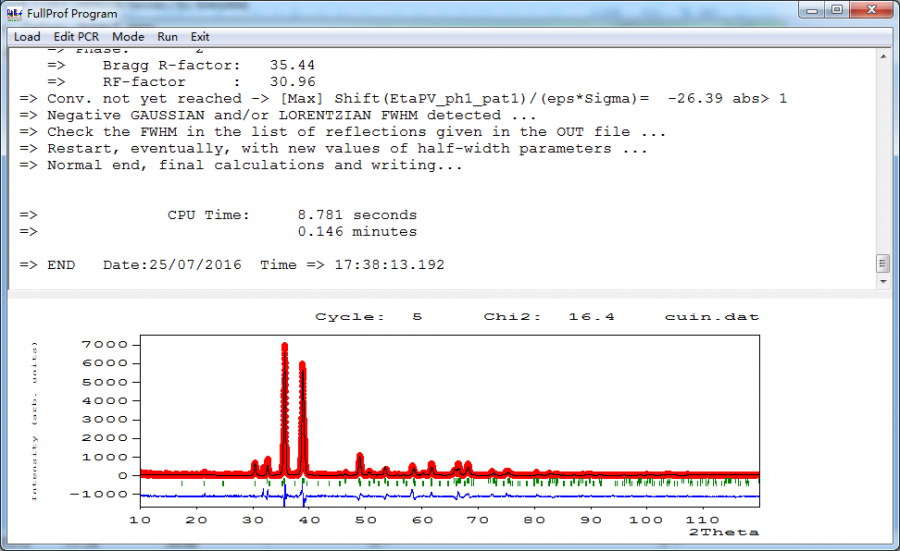Image resolution: width=900 pixels, height=551 pixels.
Task: Click the 'Negative GAUSSIAN and/or LORENTZIAN FWHM detected' line
Action: [277, 115]
